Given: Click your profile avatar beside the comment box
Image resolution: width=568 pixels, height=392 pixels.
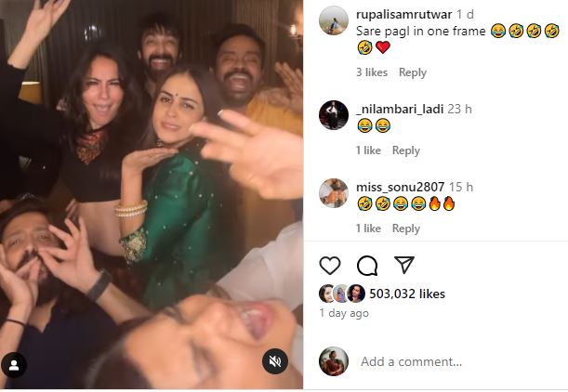Looking at the screenshot, I should pyautogui.click(x=334, y=361).
